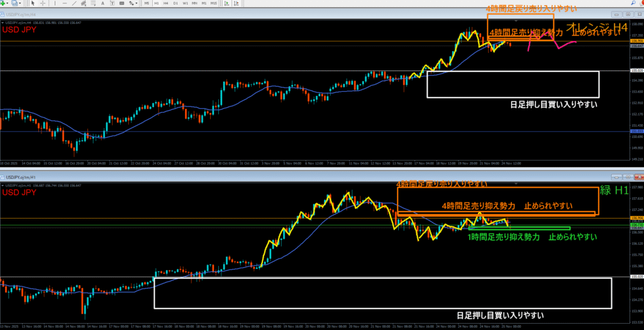Switch timeframe to MN
The width and height of the screenshot is (644, 330).
pos(195,3)
